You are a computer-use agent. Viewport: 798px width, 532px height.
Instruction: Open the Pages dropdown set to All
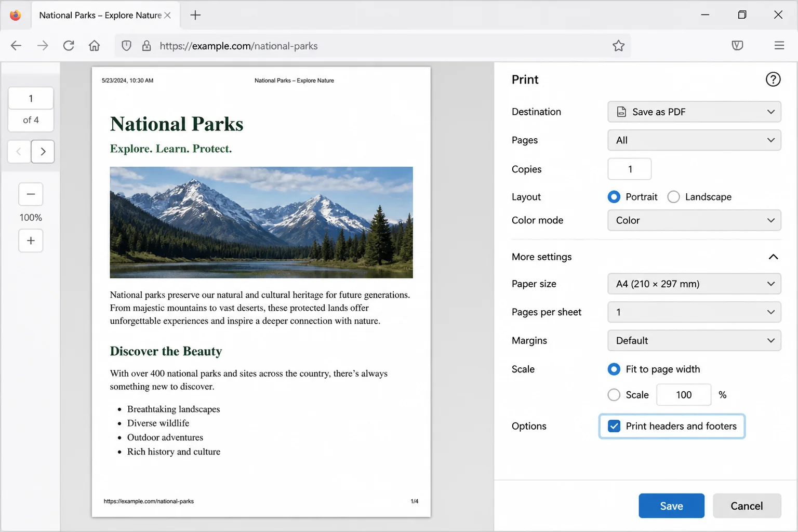[694, 140]
